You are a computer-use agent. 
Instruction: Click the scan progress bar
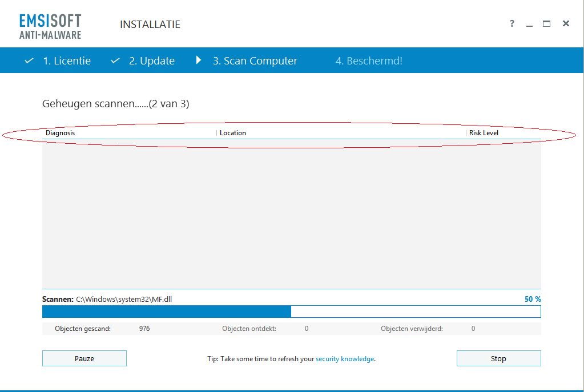291,312
